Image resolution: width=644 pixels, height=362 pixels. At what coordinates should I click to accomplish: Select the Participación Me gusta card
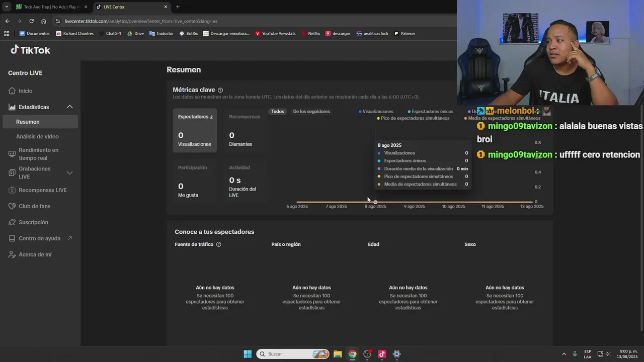pyautogui.click(x=195, y=181)
